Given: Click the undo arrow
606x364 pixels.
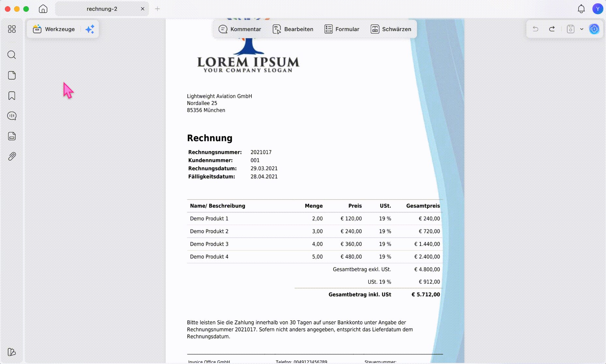Looking at the screenshot, I should point(536,29).
